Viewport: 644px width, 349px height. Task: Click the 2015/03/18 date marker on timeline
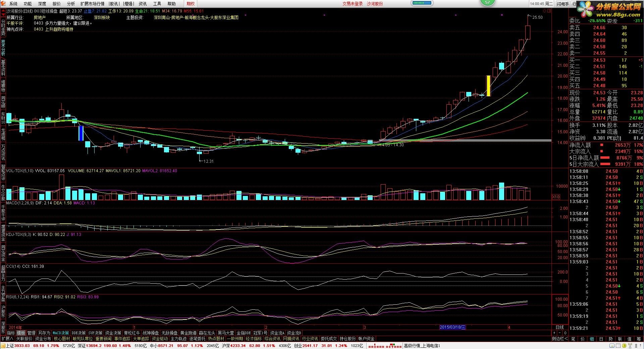[x=452, y=327]
